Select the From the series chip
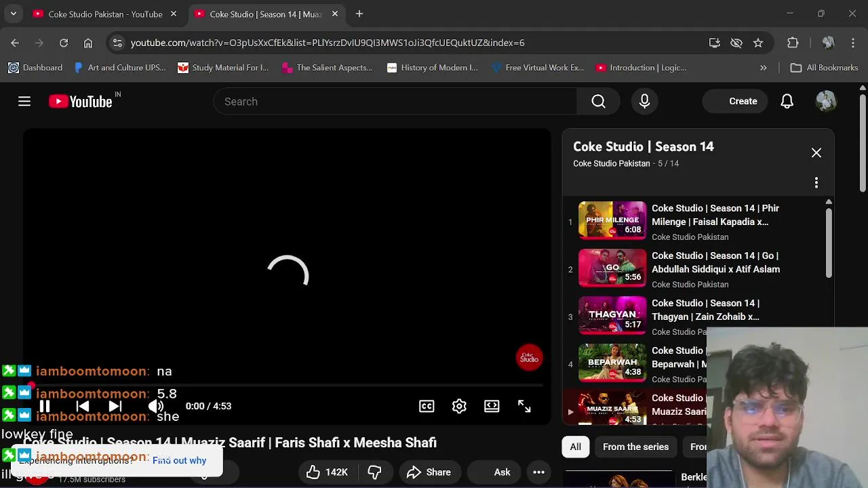Screen dimensions: 868x488 coord(635,447)
